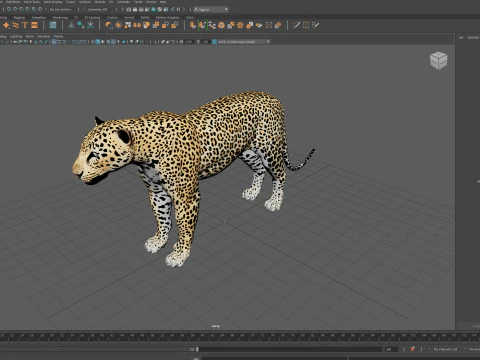Switch to the XGen shelf tab
The height and width of the screenshot is (360, 480).
tap(190, 17)
